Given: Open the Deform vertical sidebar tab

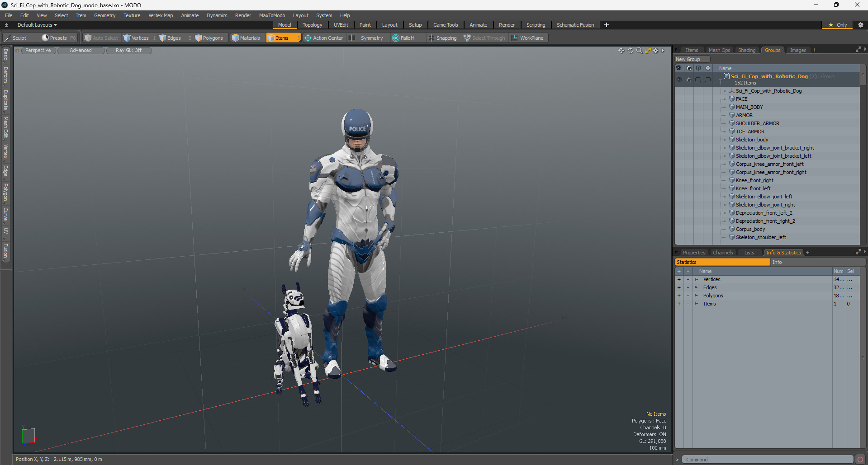Looking at the screenshot, I should click(5, 75).
